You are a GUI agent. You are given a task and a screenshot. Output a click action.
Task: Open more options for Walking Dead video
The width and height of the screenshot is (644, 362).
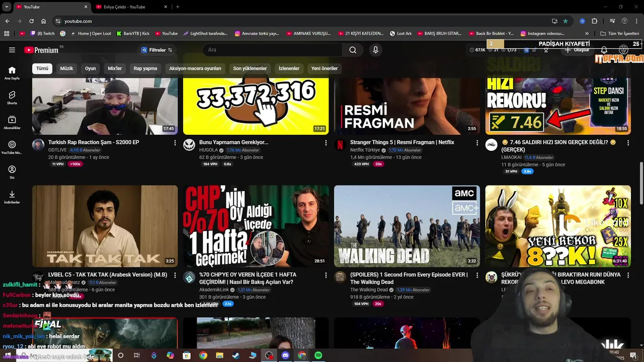click(476, 276)
